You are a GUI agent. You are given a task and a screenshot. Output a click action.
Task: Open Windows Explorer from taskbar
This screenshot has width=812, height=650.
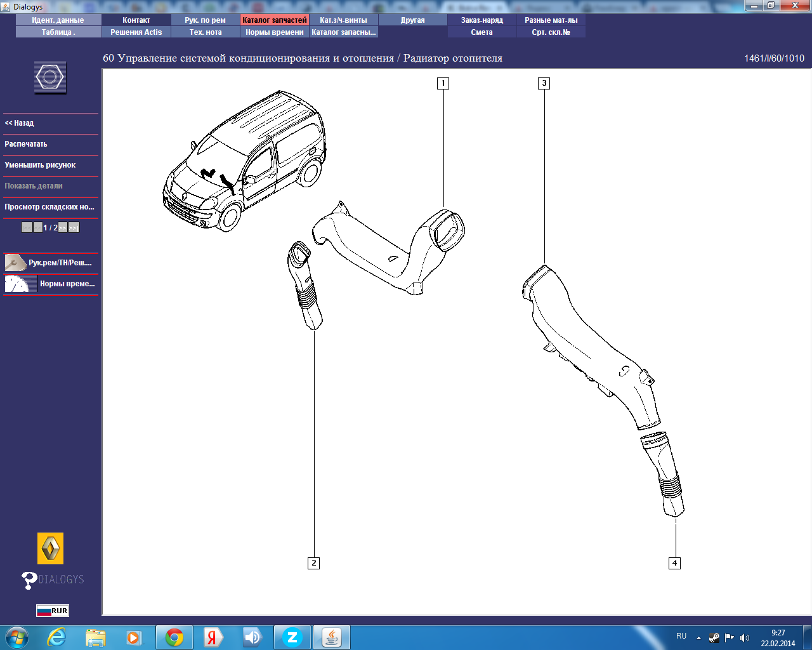96,637
